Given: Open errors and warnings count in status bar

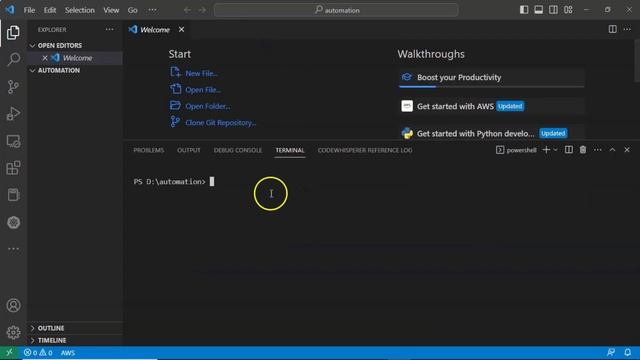Looking at the screenshot, I should click(38, 353).
